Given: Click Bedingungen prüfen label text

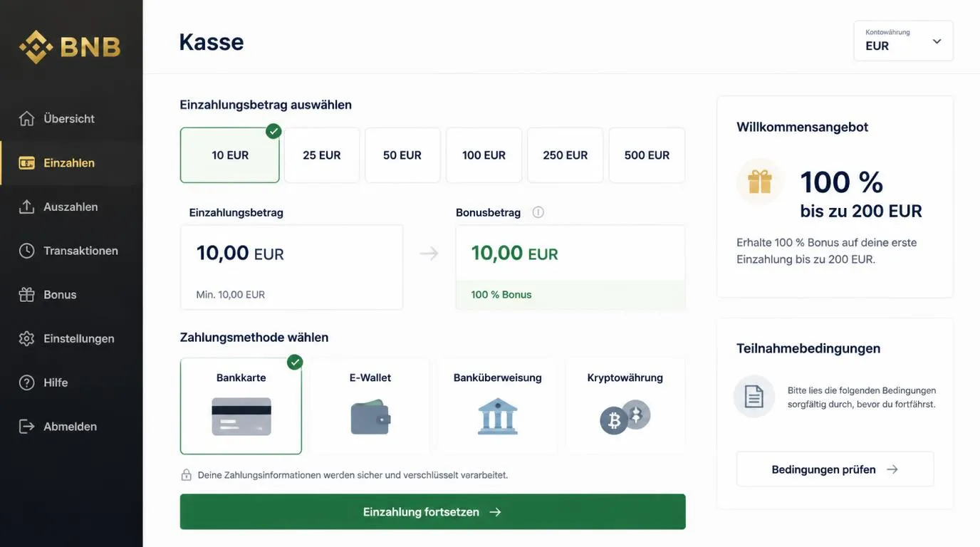Looking at the screenshot, I should coord(823,469).
